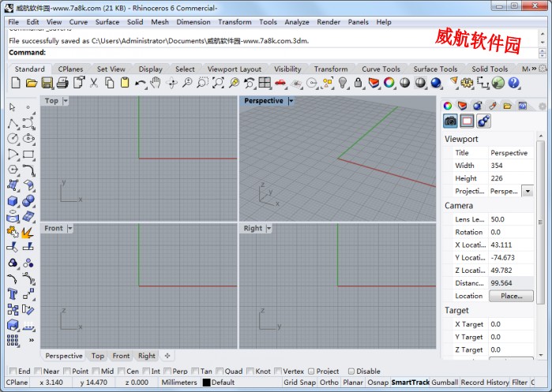Open the Analyze menu

pos(297,22)
